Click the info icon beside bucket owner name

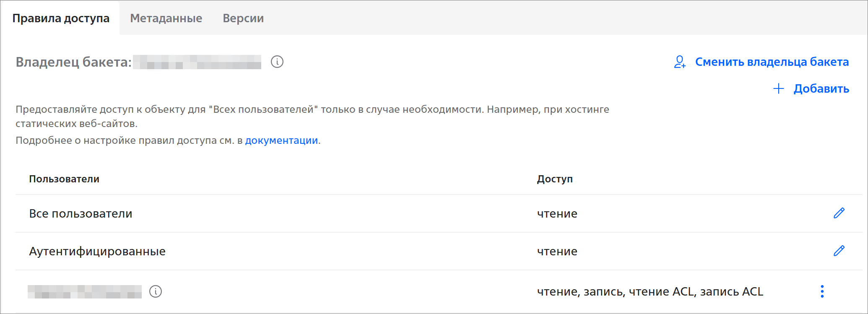point(277,62)
